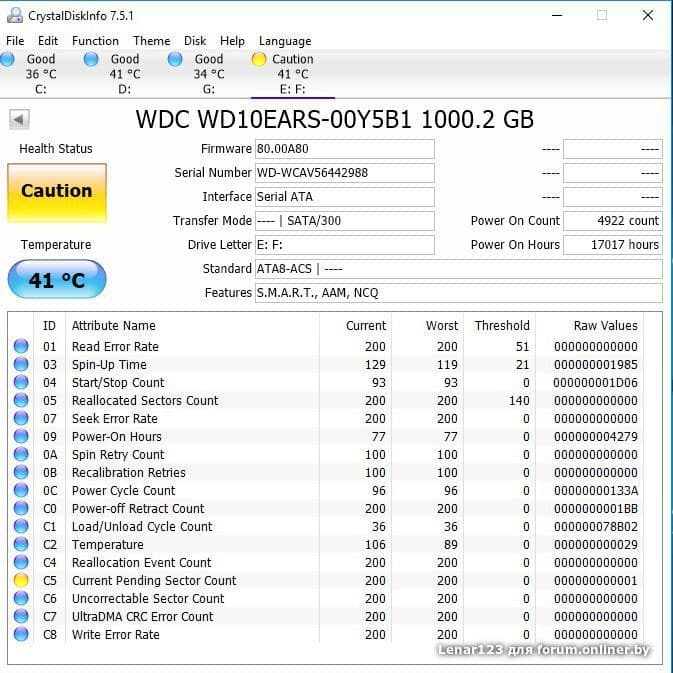Click the previous disk arrow button
The image size is (673, 673).
pos(19,119)
